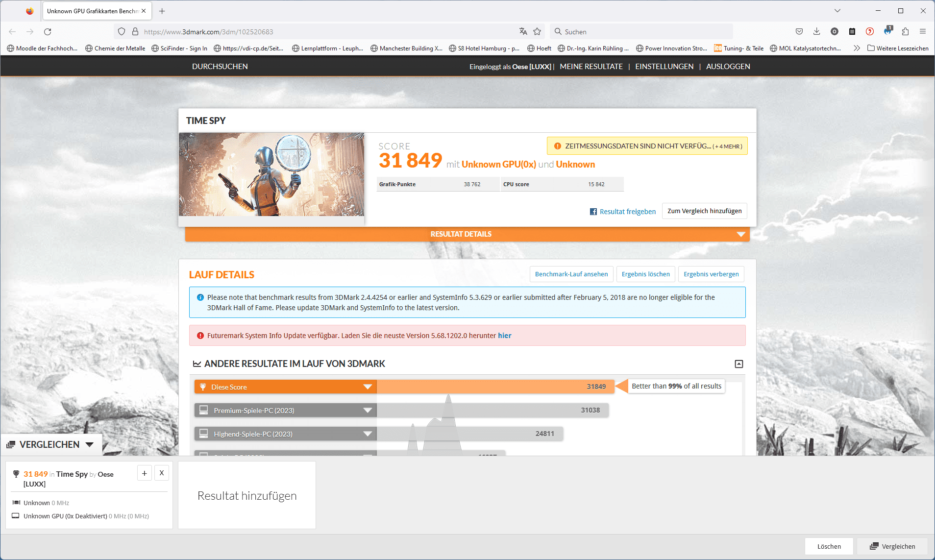The height and width of the screenshot is (560, 935).
Task: Click the Resultat hinzufügen card
Action: [247, 495]
